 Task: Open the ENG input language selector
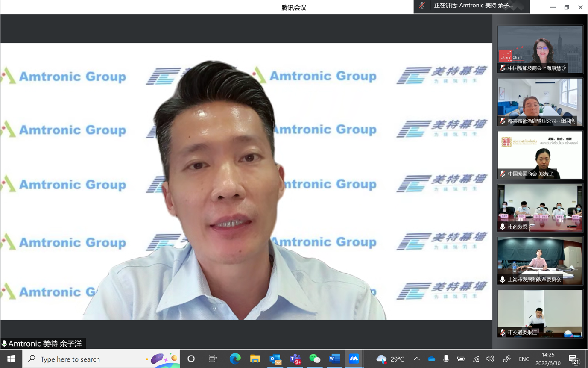coord(524,359)
